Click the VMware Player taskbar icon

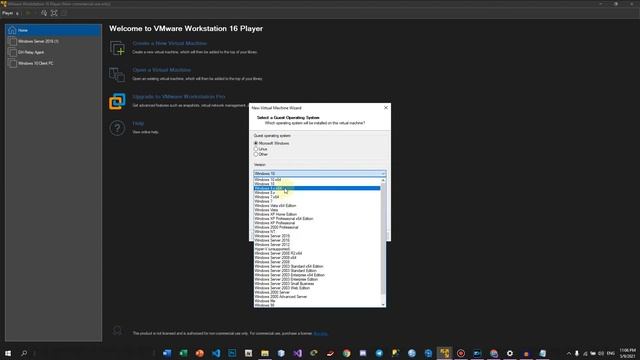[x=444, y=353]
